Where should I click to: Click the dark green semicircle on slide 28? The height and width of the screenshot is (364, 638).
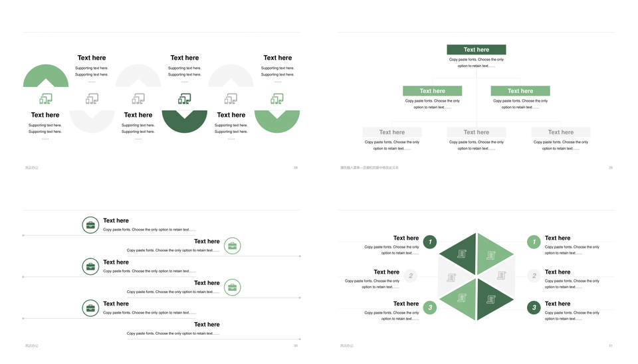[x=185, y=120]
